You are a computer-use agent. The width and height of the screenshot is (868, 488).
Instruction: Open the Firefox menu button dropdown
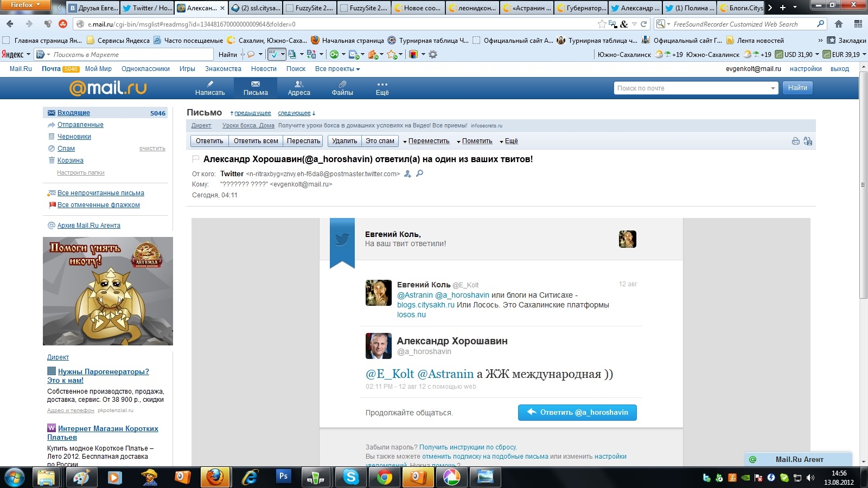25,5
